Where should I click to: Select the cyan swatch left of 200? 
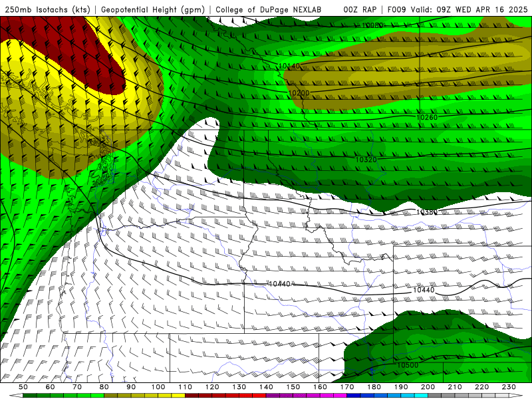pos(421,396)
